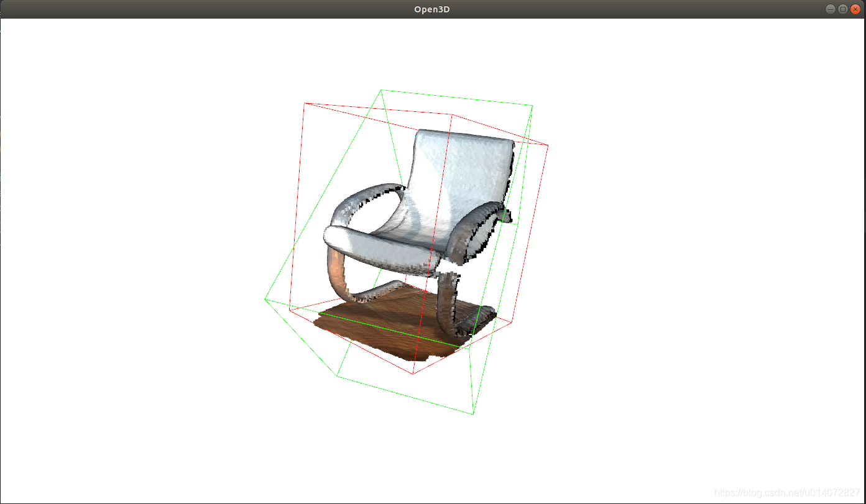The height and width of the screenshot is (504, 866).
Task: Click the maximize button in the title bar
Action: pos(843,9)
